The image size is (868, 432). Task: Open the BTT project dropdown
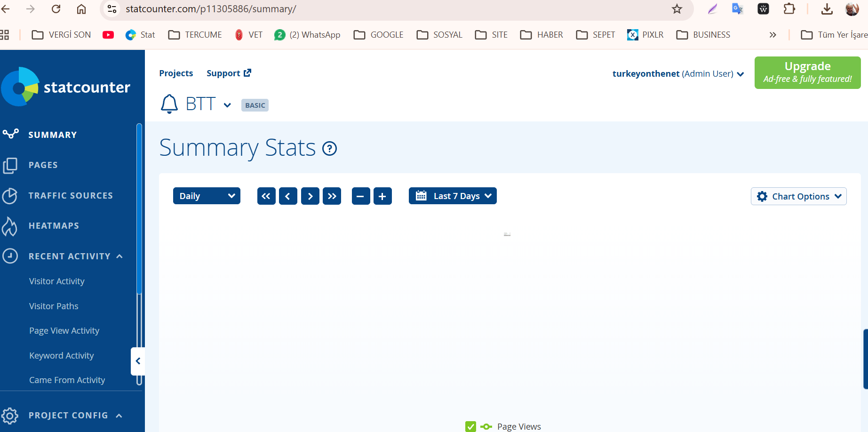[x=227, y=105]
